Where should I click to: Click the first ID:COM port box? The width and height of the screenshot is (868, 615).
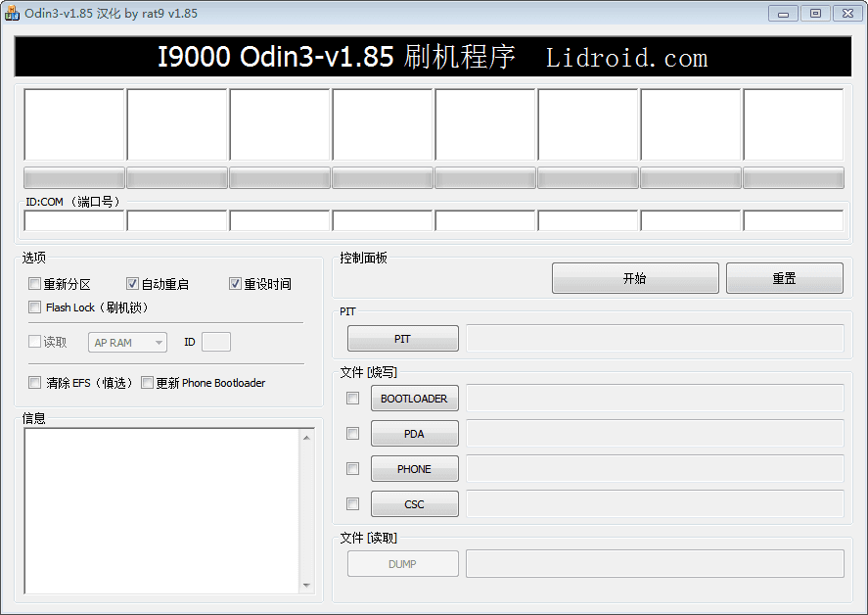click(x=74, y=221)
